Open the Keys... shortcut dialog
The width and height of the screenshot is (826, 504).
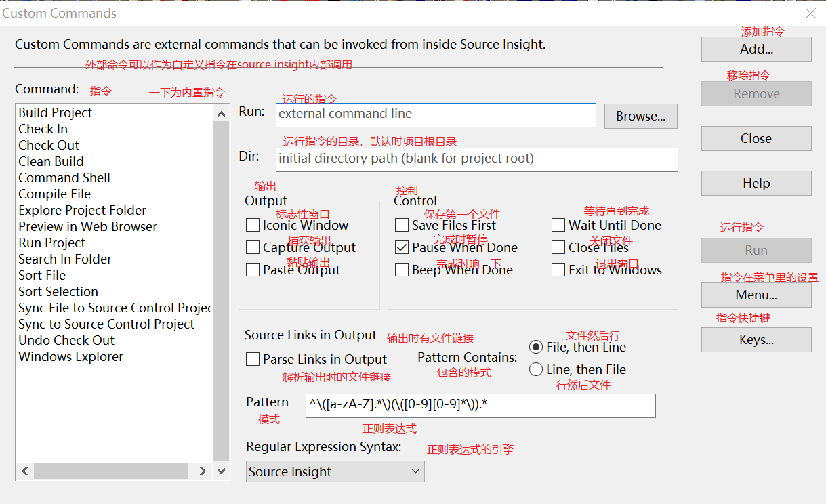pyautogui.click(x=756, y=340)
